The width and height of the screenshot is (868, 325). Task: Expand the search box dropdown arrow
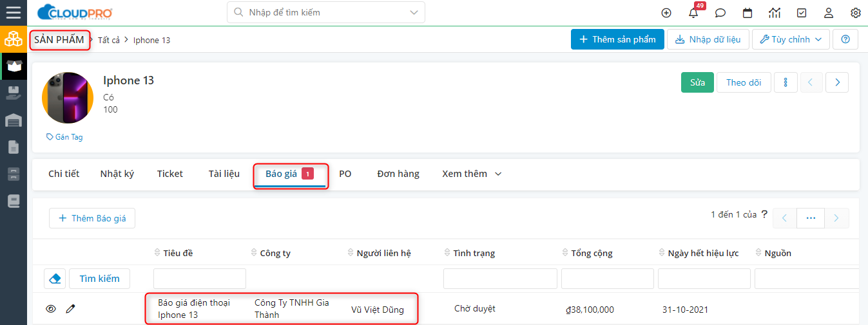[414, 12]
